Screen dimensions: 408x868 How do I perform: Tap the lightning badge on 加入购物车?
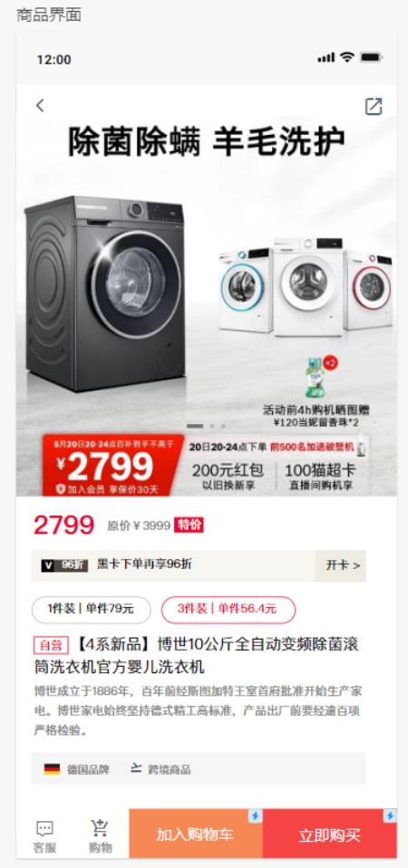coord(255,816)
